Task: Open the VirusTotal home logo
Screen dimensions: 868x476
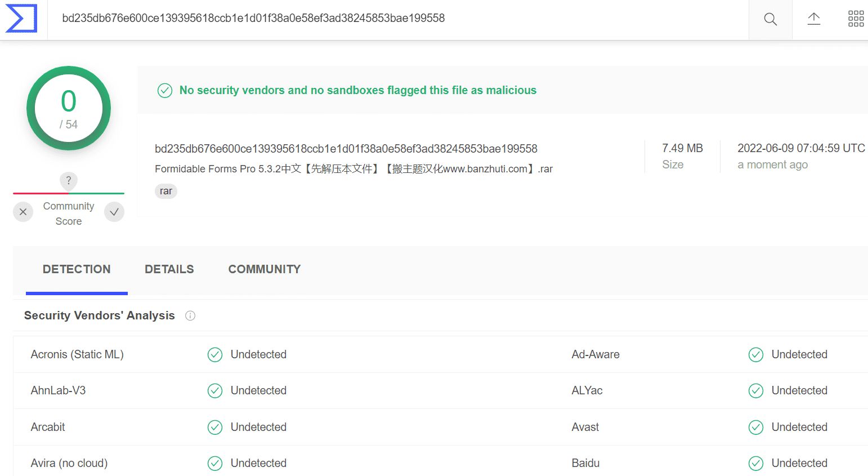Action: pyautogui.click(x=21, y=19)
